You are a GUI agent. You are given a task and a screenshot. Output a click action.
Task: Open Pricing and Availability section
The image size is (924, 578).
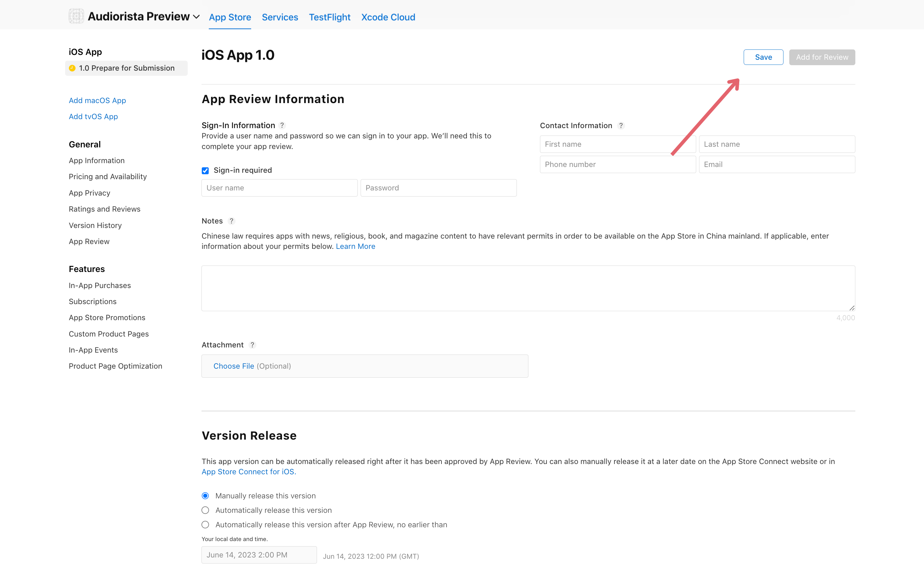(108, 177)
